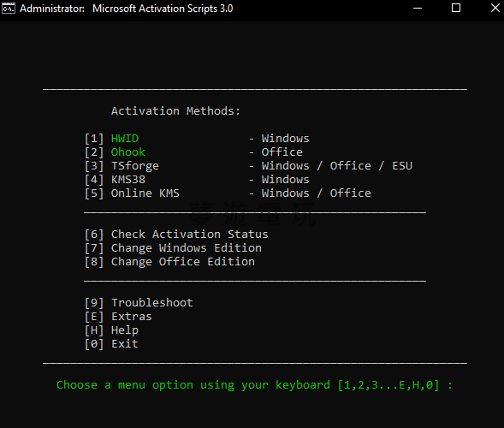
Task: Click the 'Office' description next to Ohook
Action: point(282,152)
